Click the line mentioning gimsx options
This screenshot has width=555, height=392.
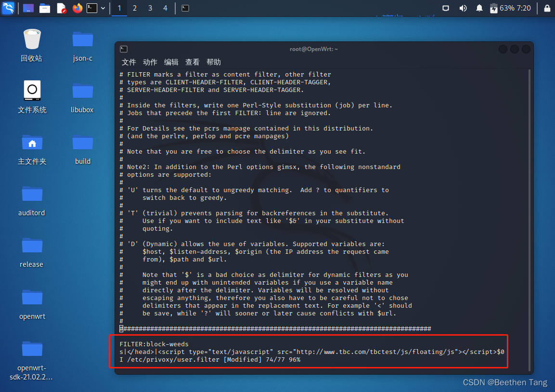pos(260,167)
